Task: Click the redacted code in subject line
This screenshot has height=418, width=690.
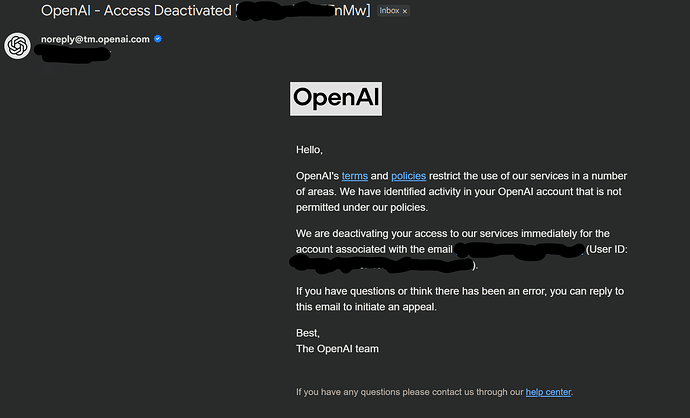Action: tap(303, 11)
